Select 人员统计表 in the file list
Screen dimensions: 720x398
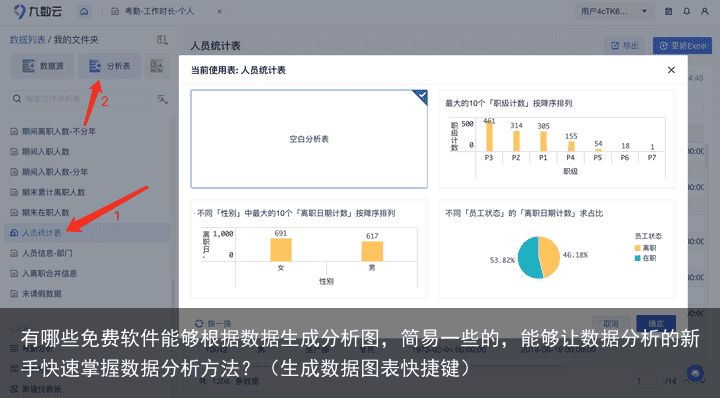click(87, 233)
